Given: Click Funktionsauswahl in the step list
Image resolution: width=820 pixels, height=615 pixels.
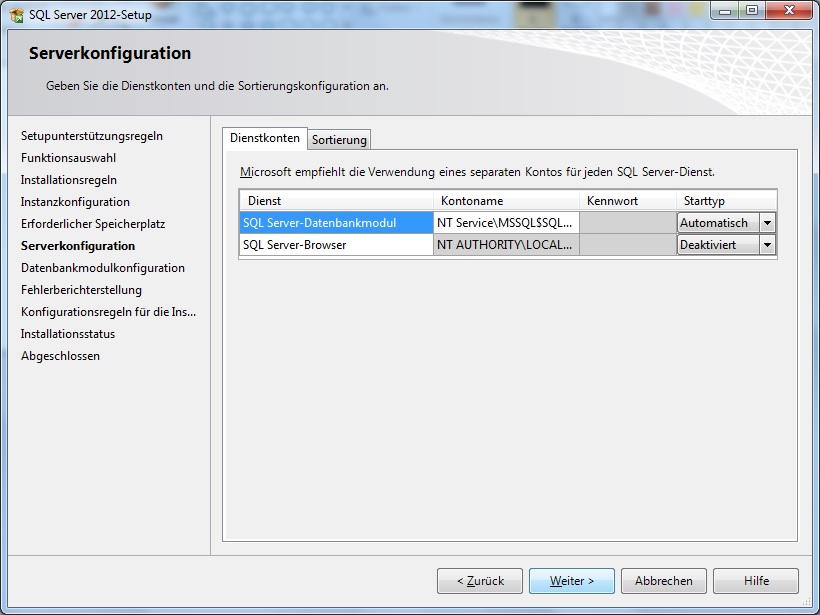Looking at the screenshot, I should 69,158.
